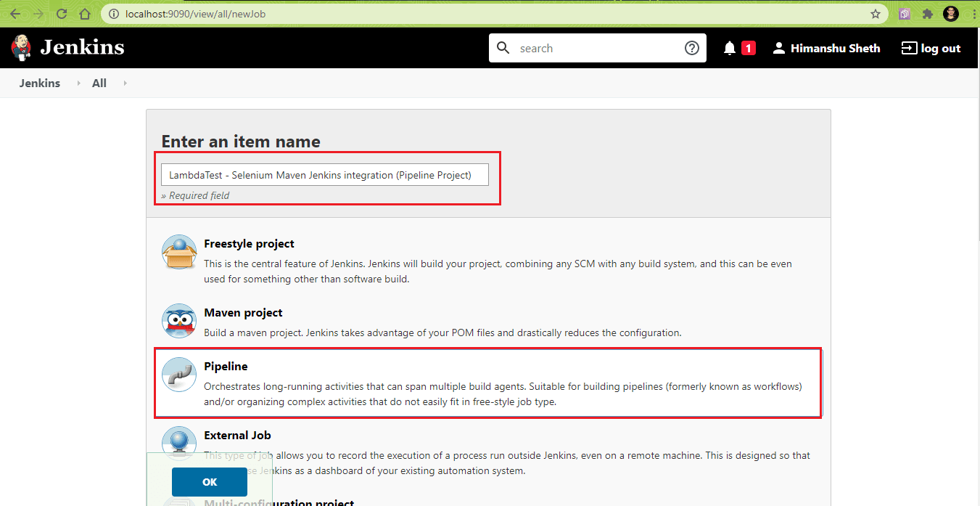Image resolution: width=980 pixels, height=506 pixels.
Task: Click the user profile person icon
Action: click(x=778, y=48)
